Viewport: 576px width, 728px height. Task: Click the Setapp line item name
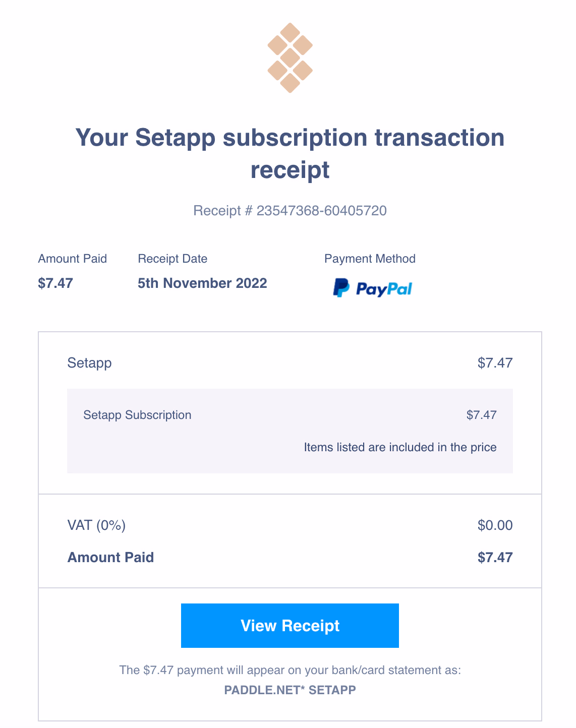[x=89, y=362]
